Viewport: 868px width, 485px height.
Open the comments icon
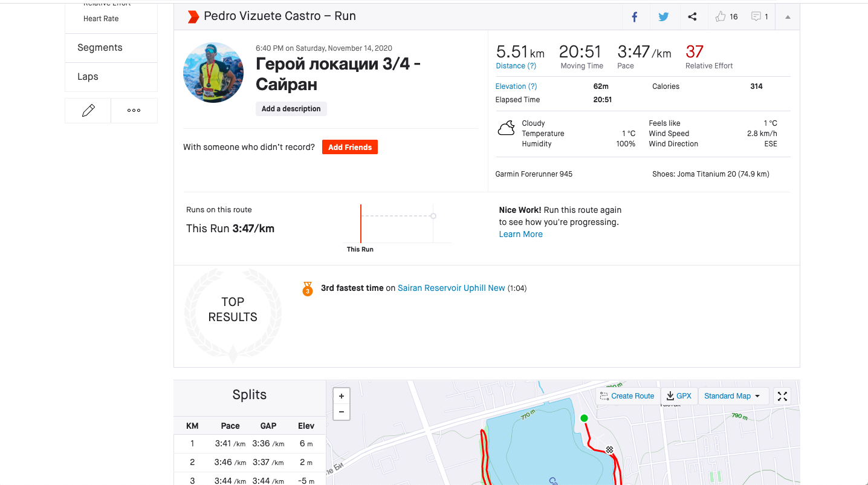pos(756,17)
